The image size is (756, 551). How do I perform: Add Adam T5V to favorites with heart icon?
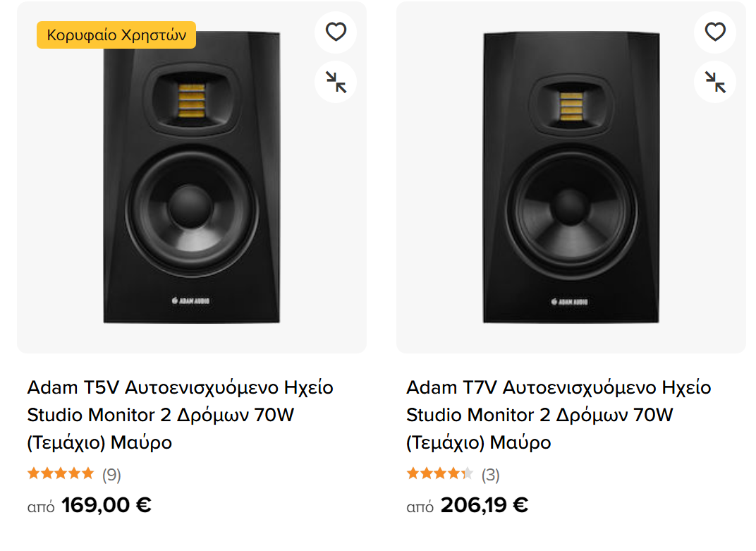pos(336,32)
